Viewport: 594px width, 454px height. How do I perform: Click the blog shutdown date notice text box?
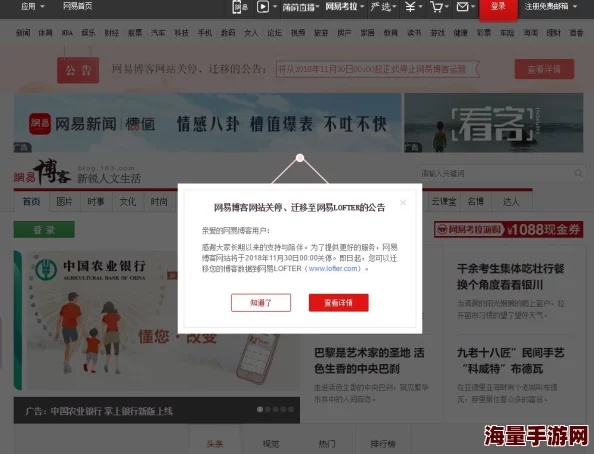tap(378, 69)
